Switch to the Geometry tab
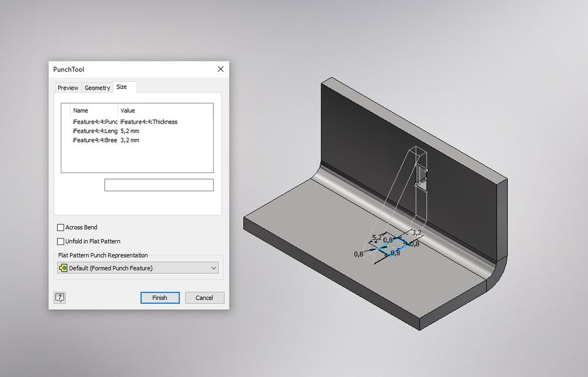 click(x=97, y=88)
